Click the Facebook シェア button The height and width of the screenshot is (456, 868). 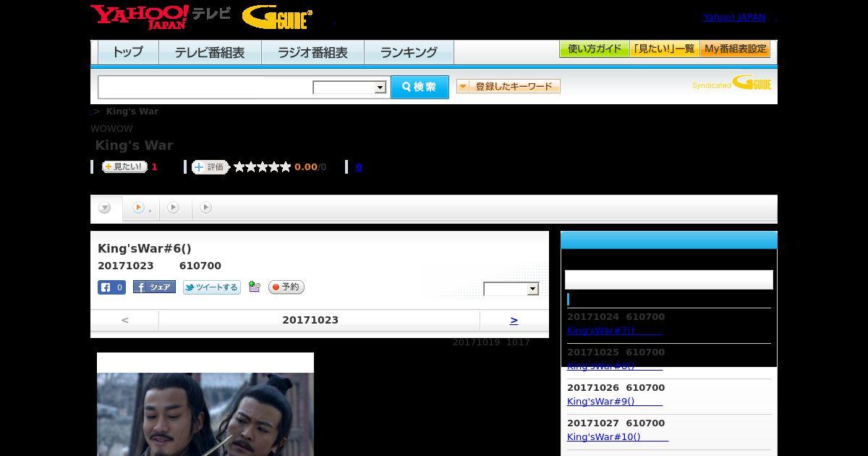pos(154,287)
